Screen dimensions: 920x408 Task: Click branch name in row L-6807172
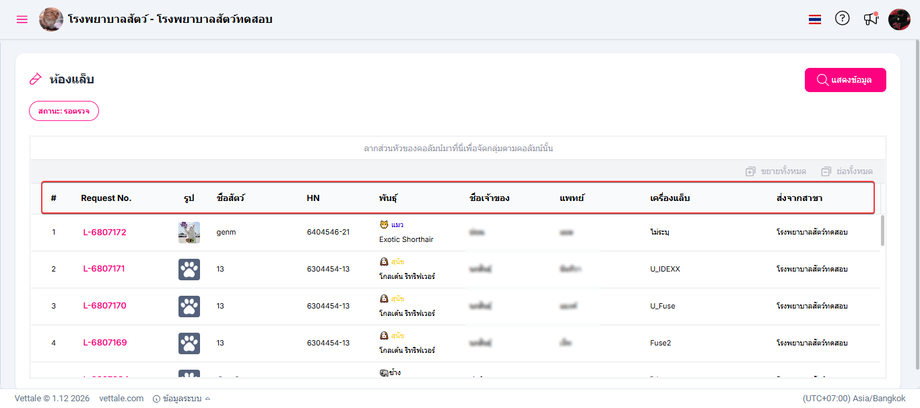tap(812, 232)
